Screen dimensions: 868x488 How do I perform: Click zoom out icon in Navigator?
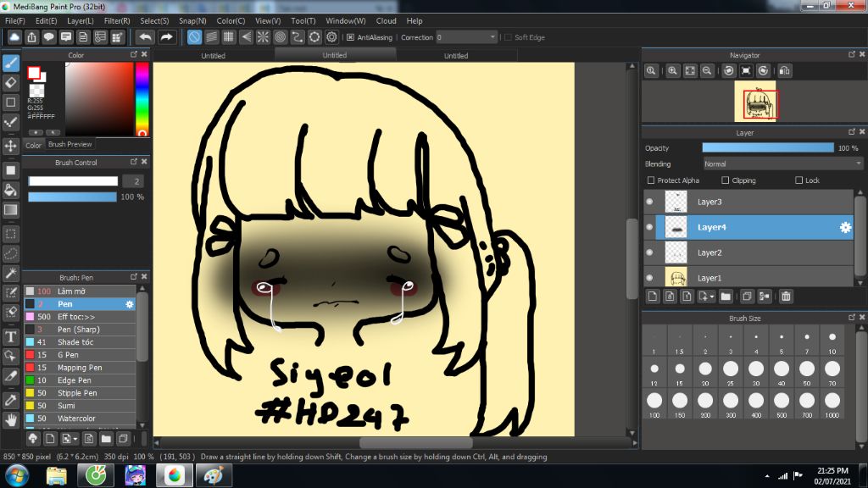click(x=707, y=71)
